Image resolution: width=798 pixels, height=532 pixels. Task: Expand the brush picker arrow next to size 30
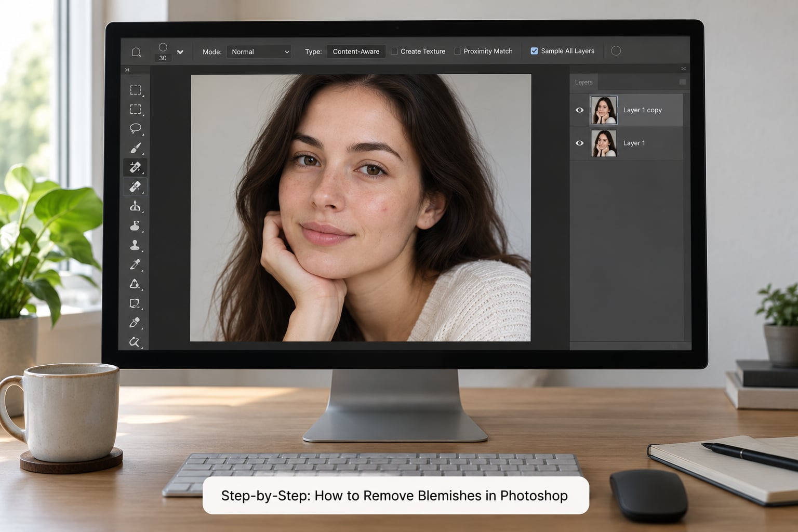pyautogui.click(x=180, y=52)
